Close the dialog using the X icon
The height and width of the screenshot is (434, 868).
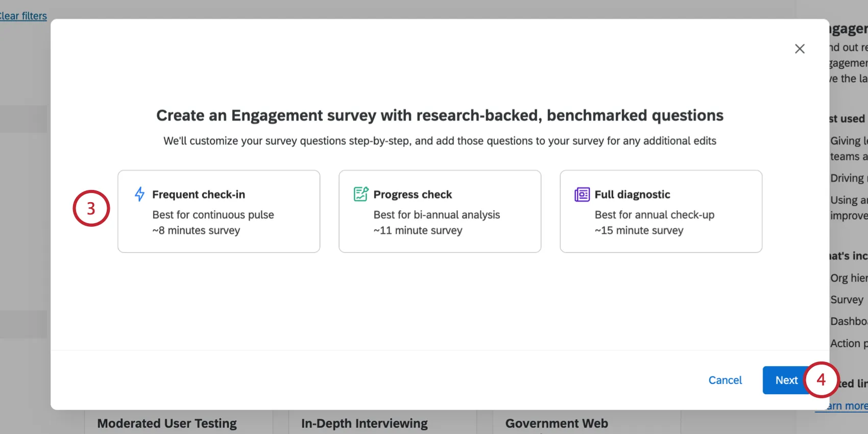(800, 49)
